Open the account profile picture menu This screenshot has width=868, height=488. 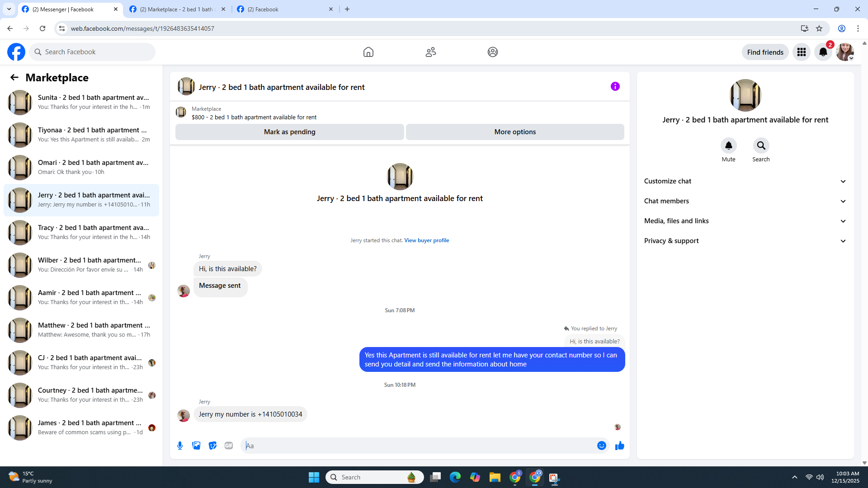pyautogui.click(x=845, y=52)
